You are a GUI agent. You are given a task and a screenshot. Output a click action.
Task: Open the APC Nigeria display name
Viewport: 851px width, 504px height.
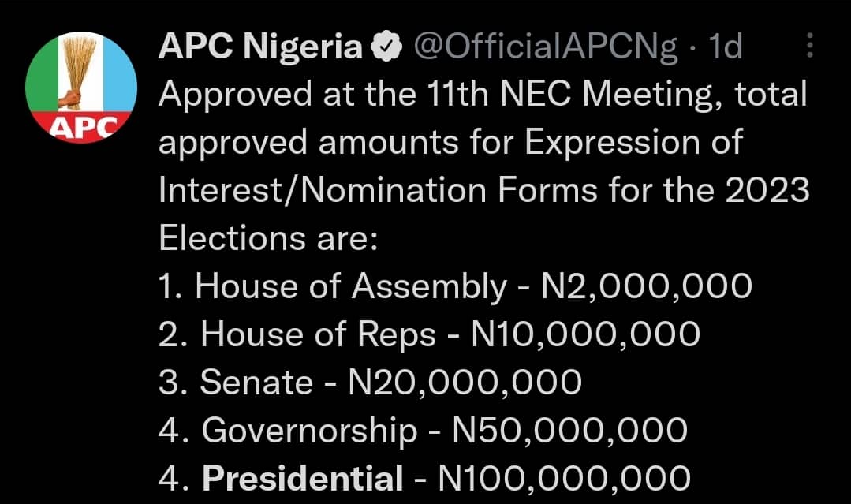[260, 49]
